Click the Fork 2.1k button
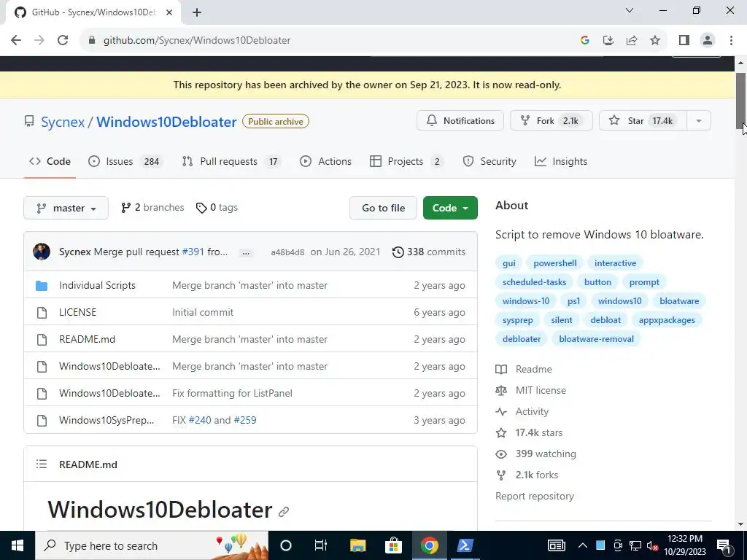The height and width of the screenshot is (560, 747). tap(551, 121)
